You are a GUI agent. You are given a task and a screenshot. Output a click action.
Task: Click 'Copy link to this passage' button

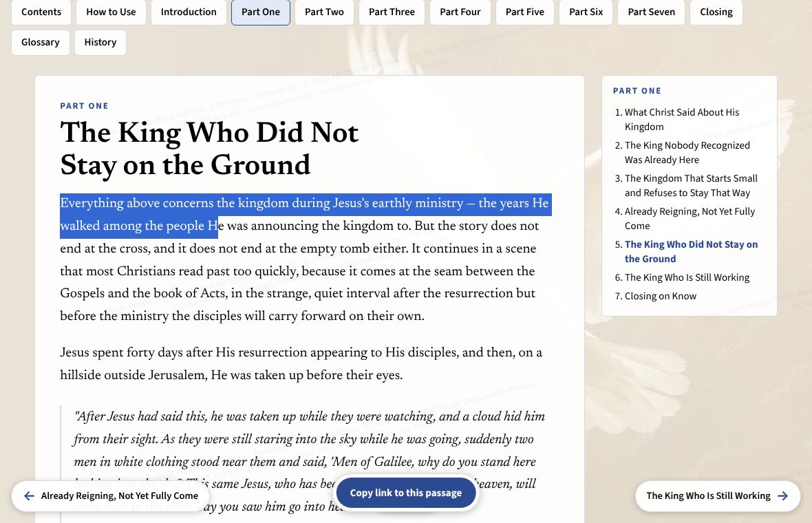(405, 493)
